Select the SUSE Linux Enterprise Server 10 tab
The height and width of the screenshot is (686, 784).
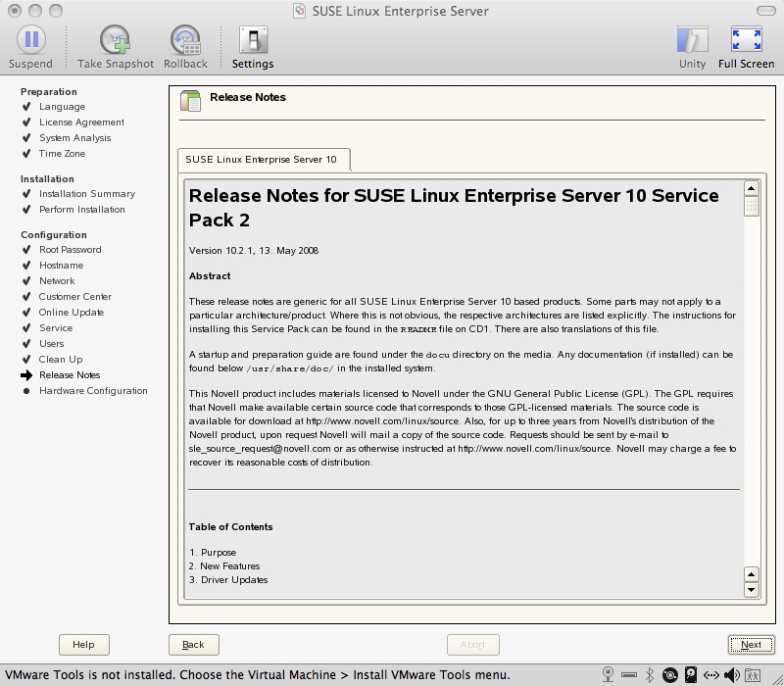[x=264, y=160]
